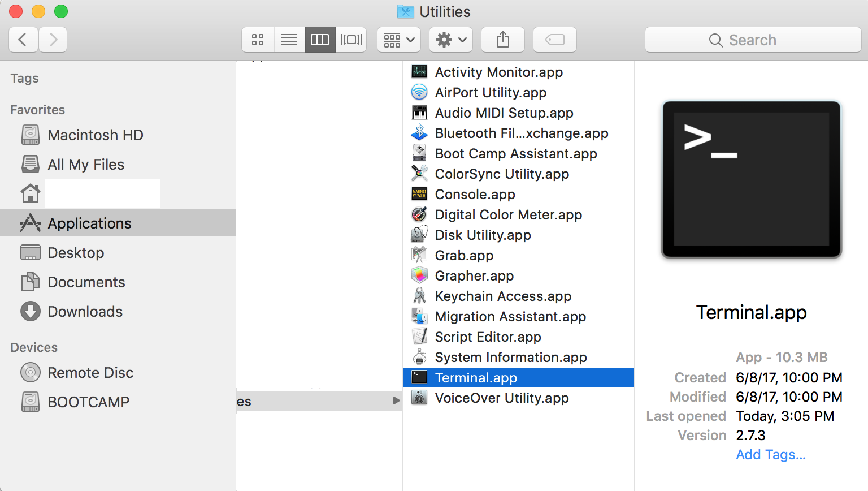Switch to icon view

tap(258, 40)
